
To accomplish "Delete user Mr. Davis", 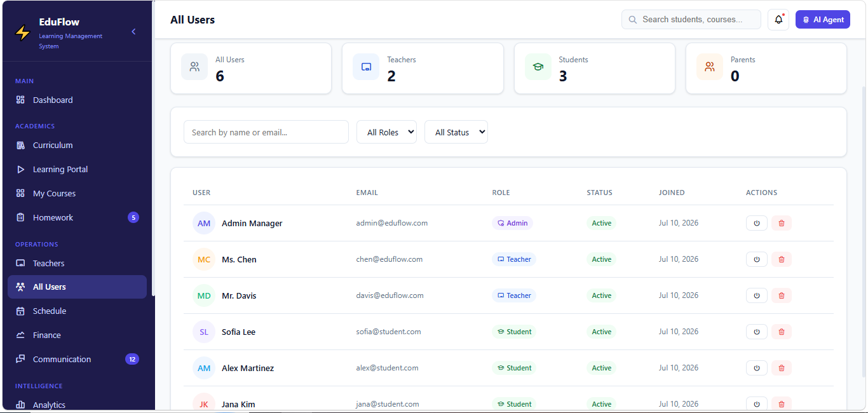I will coord(782,295).
